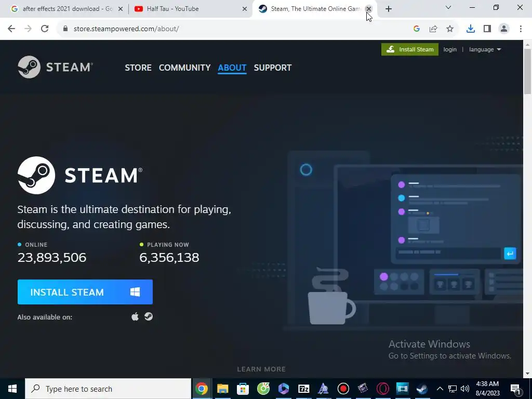Close the Steam browser tab

coord(369,9)
